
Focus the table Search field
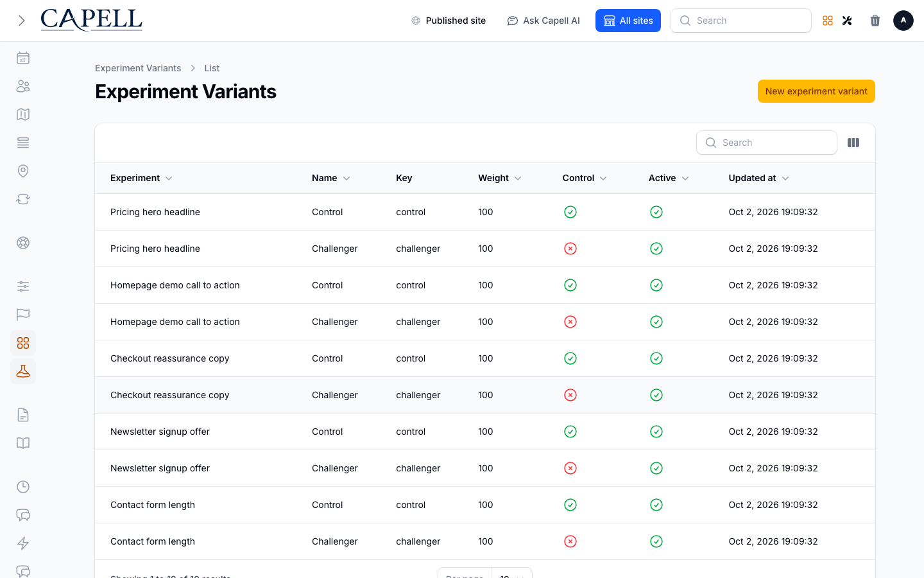(x=767, y=143)
